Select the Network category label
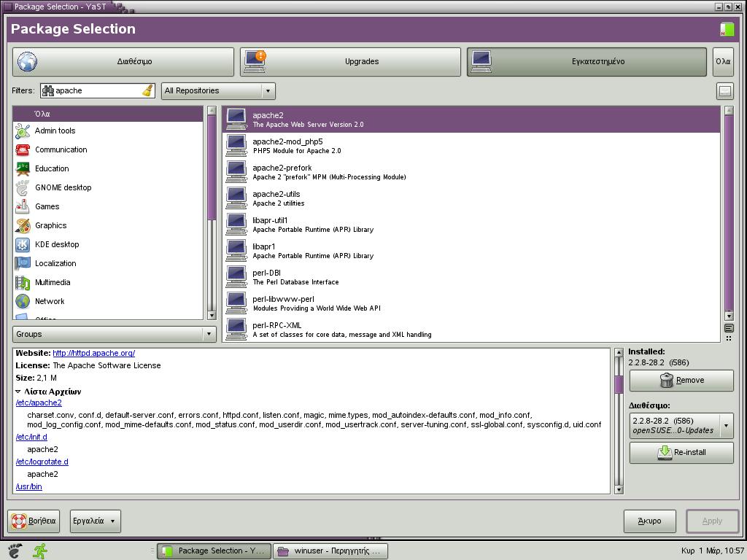This screenshot has width=747, height=560. pyautogui.click(x=50, y=301)
